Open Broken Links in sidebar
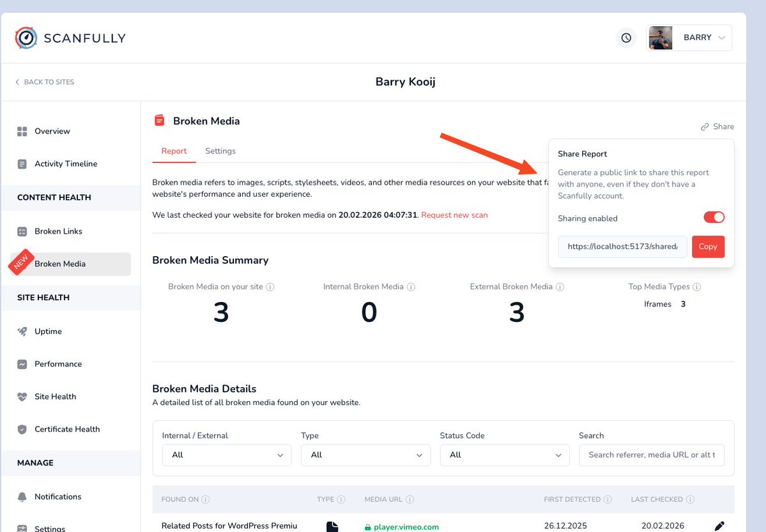This screenshot has width=766, height=532. [58, 231]
